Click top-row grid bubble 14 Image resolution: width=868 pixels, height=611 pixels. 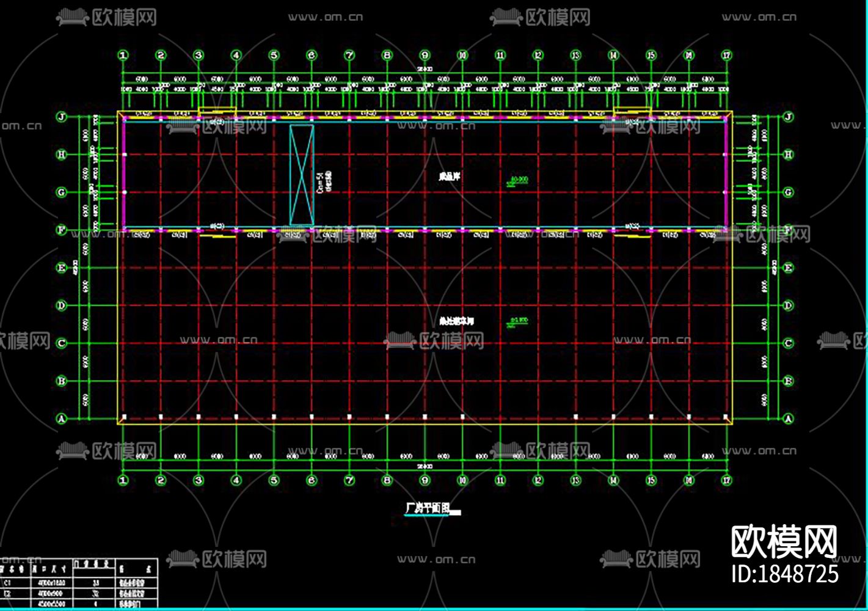pyautogui.click(x=613, y=56)
